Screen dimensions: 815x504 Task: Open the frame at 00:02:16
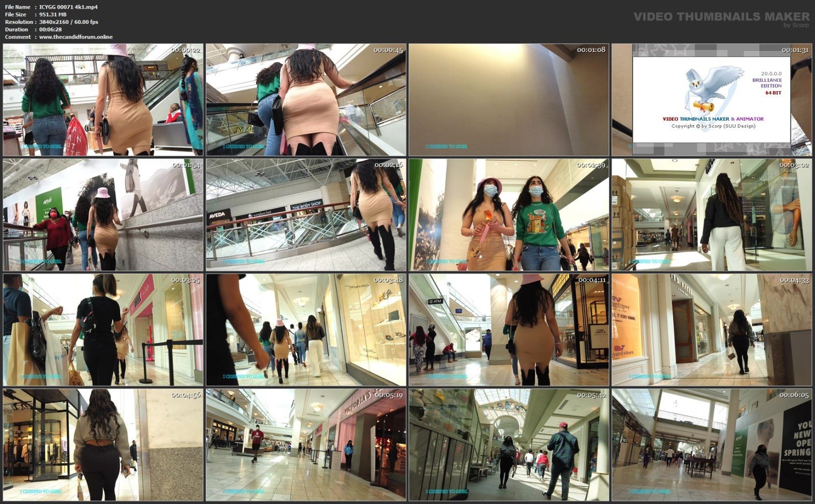pyautogui.click(x=306, y=215)
